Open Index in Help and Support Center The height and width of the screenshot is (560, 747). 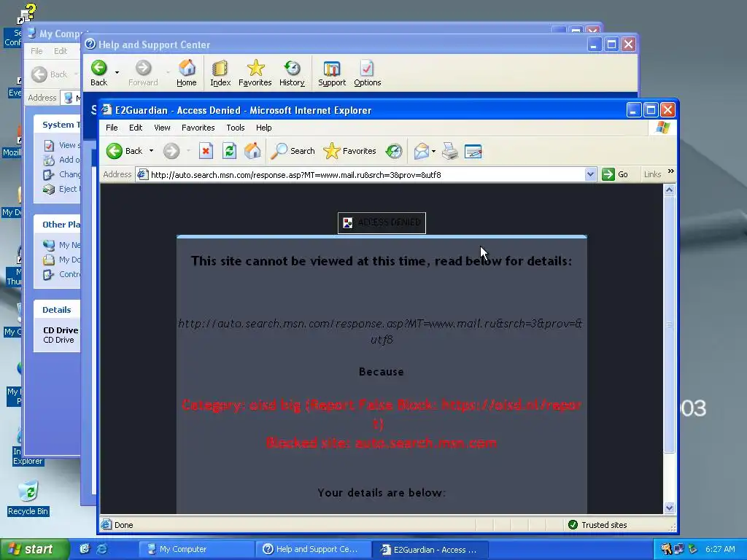click(220, 74)
